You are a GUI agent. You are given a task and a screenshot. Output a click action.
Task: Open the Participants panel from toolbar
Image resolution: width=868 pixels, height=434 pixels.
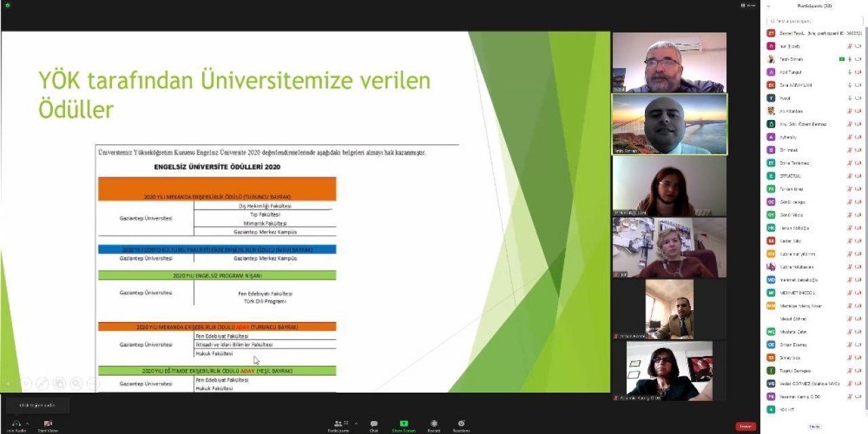[338, 424]
